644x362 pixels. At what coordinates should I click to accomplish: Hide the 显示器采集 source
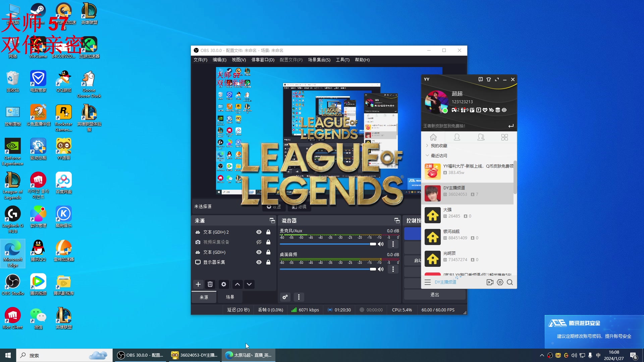coord(259,262)
